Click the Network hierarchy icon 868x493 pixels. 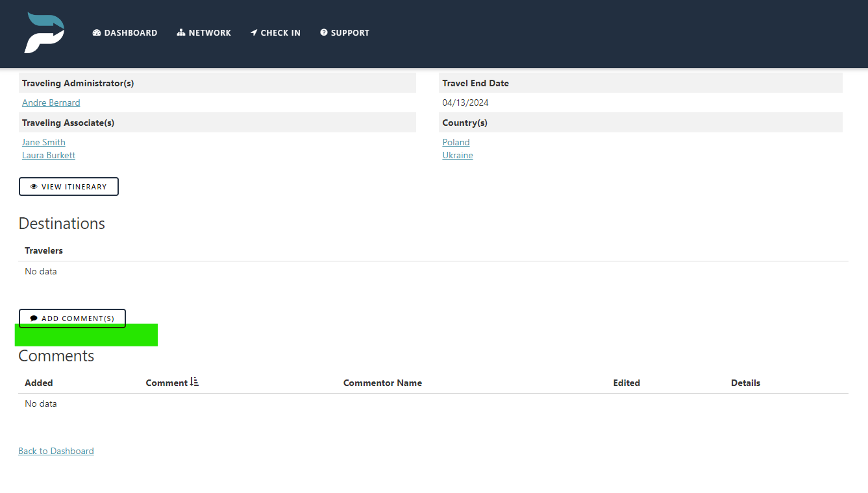pos(180,32)
